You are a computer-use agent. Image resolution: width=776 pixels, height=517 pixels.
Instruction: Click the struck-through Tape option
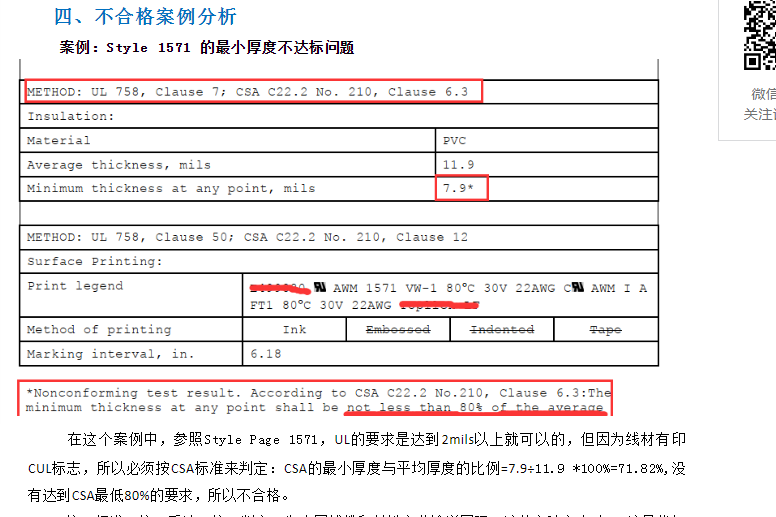[x=605, y=329]
